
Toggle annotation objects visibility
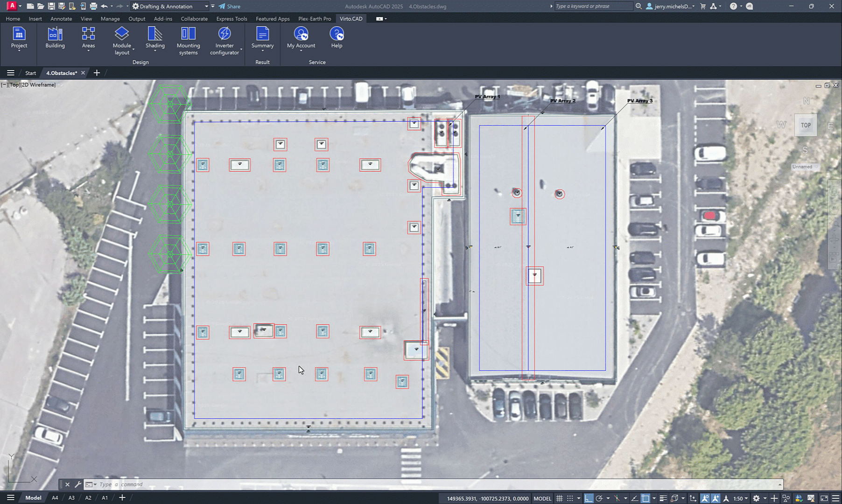click(705, 498)
